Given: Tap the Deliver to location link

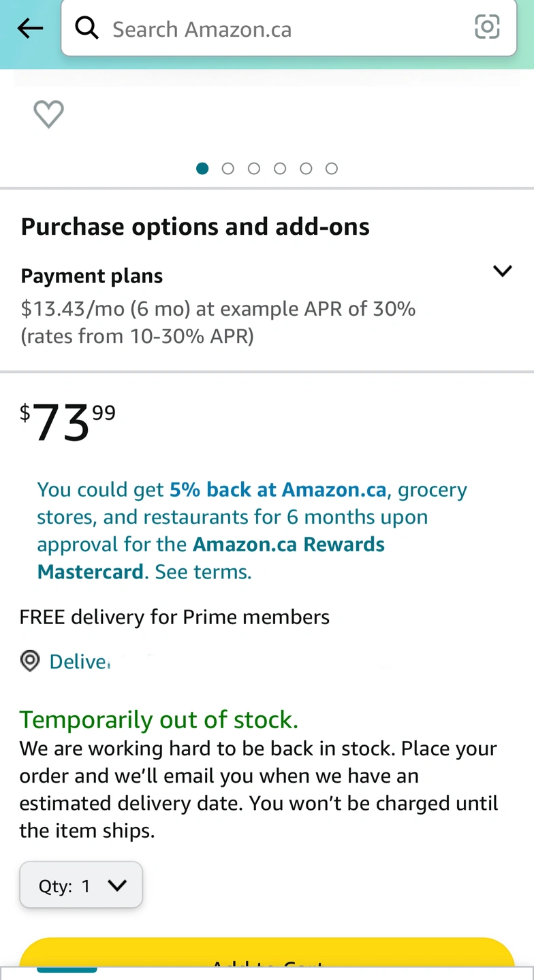Looking at the screenshot, I should click(x=80, y=661).
